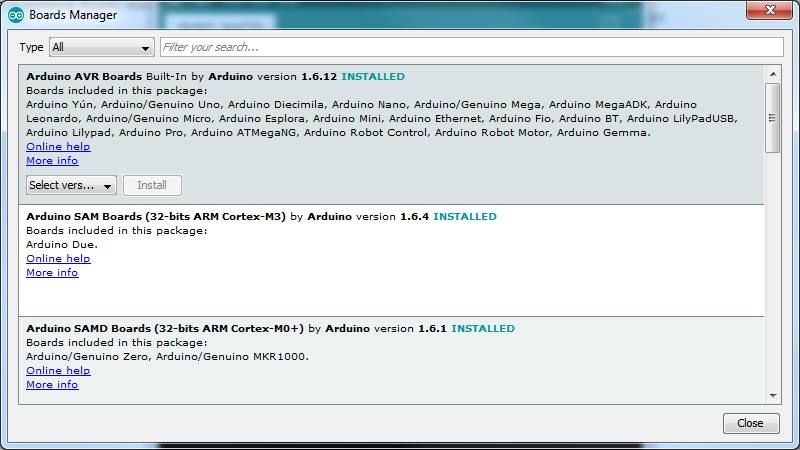Open More info for Arduino AVR Boards

[52, 161]
